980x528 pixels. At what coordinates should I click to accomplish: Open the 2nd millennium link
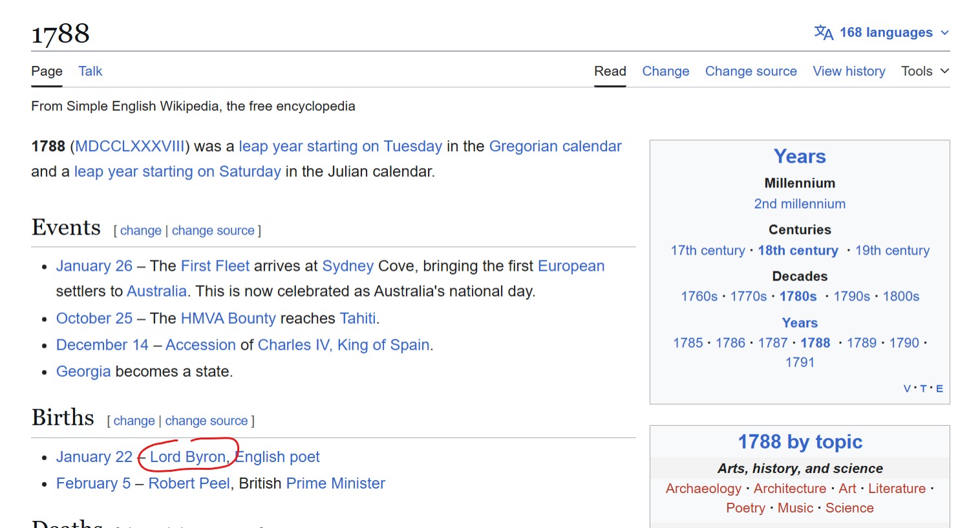(x=800, y=204)
